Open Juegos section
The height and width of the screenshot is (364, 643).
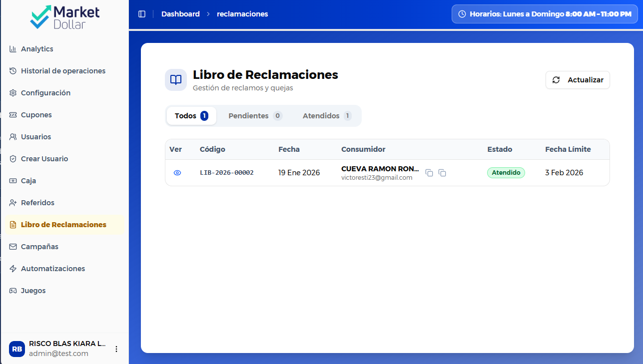[x=64, y=291]
